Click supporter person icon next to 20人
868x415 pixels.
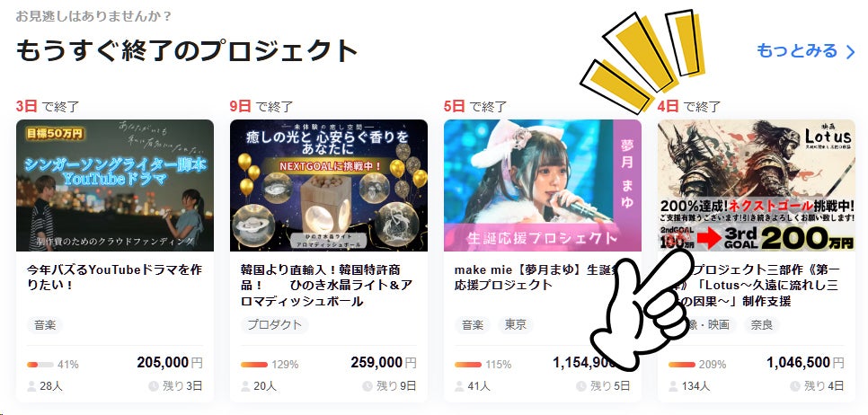pyautogui.click(x=245, y=386)
